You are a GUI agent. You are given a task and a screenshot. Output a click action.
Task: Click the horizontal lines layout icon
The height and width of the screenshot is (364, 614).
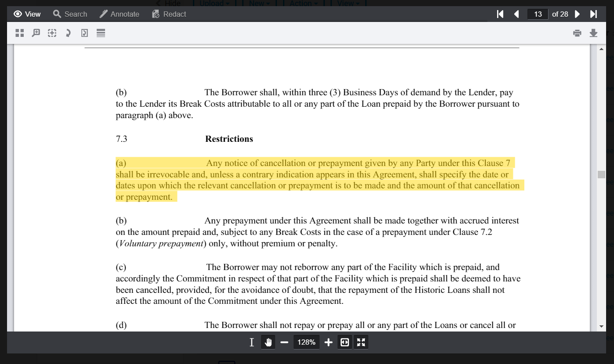101,33
